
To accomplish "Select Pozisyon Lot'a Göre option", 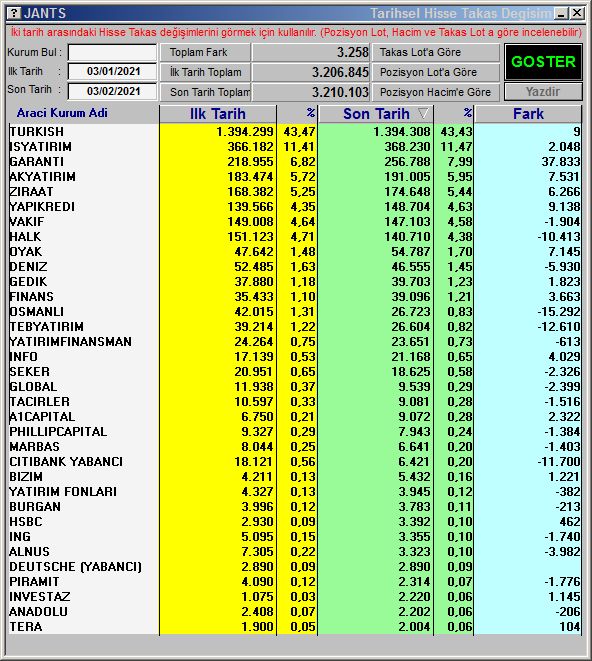I will click(436, 73).
